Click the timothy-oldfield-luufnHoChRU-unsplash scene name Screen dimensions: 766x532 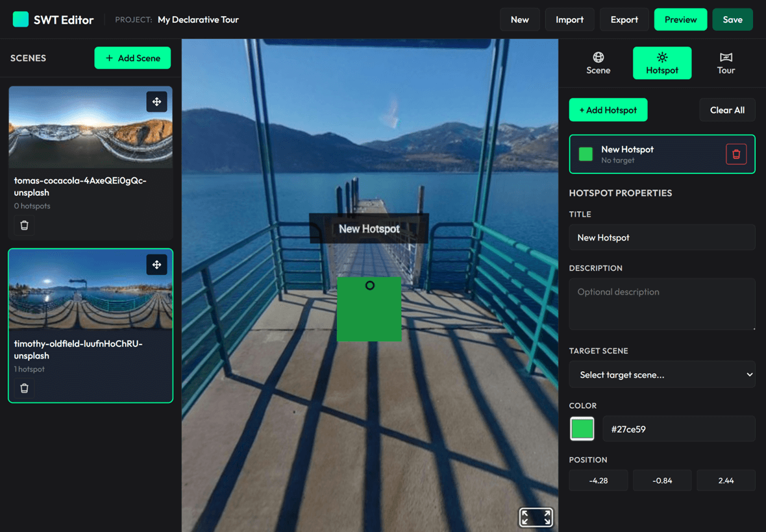point(78,350)
